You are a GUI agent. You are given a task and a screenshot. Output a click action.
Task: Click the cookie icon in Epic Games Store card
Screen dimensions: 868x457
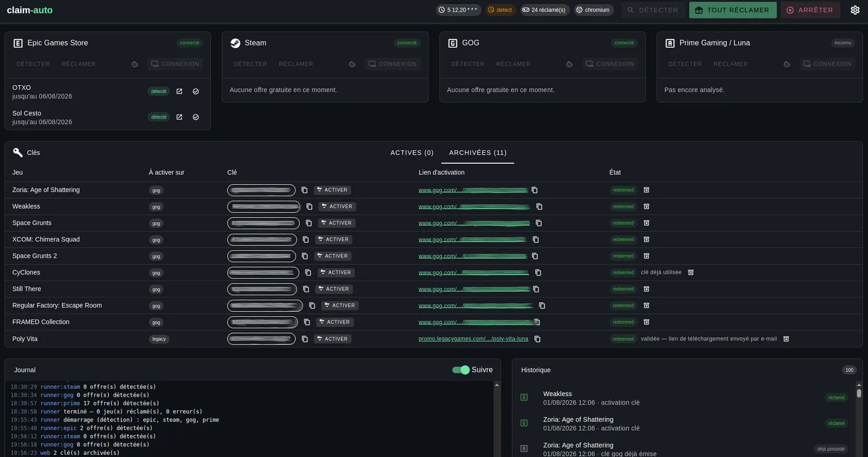click(135, 65)
